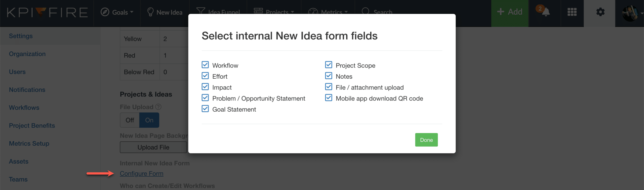The height and width of the screenshot is (190, 644).
Task: Open Workflows in the settings sidebar
Action: point(24,108)
